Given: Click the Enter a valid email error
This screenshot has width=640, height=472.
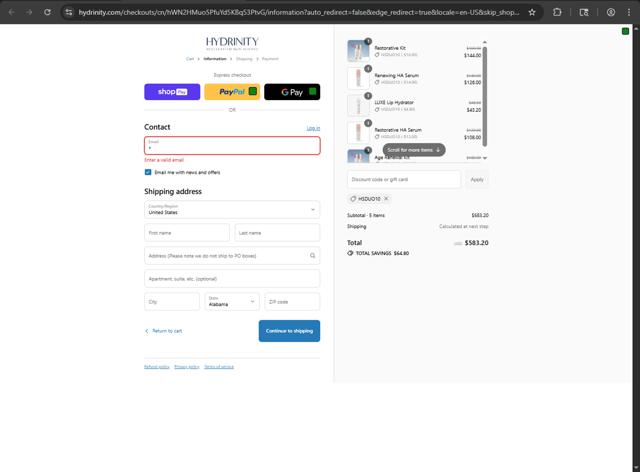Looking at the screenshot, I should (164, 160).
